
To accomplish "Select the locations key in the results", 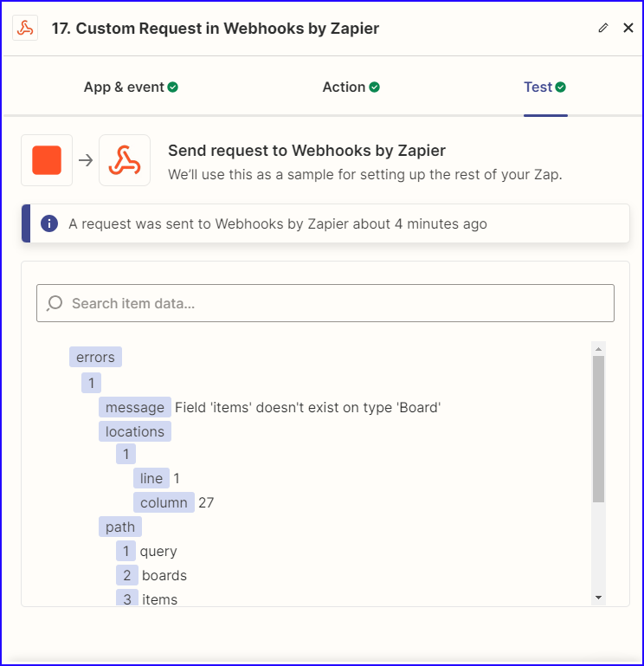I will pyautogui.click(x=135, y=431).
